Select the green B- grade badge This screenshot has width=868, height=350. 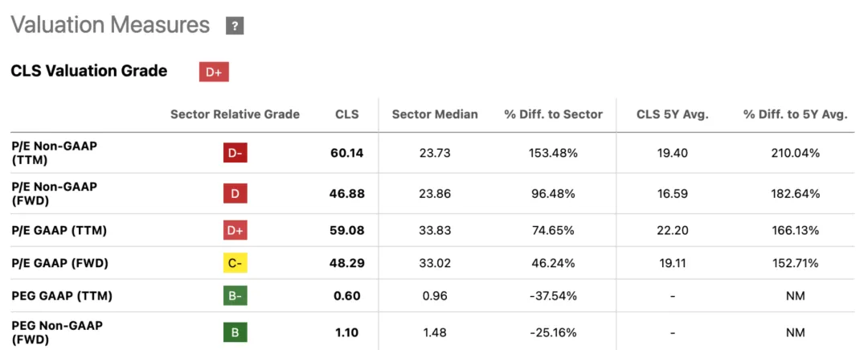(x=235, y=295)
